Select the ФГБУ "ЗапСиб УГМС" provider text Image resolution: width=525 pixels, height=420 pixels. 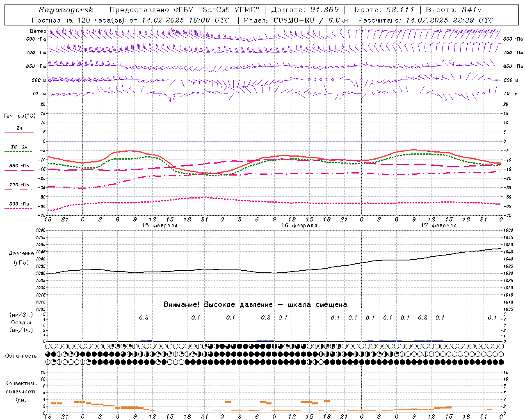coord(217,10)
